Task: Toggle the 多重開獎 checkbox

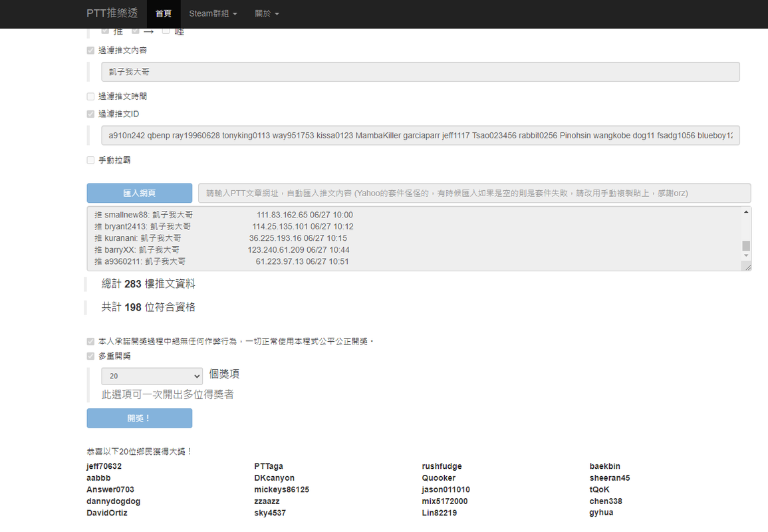Action: click(x=90, y=356)
